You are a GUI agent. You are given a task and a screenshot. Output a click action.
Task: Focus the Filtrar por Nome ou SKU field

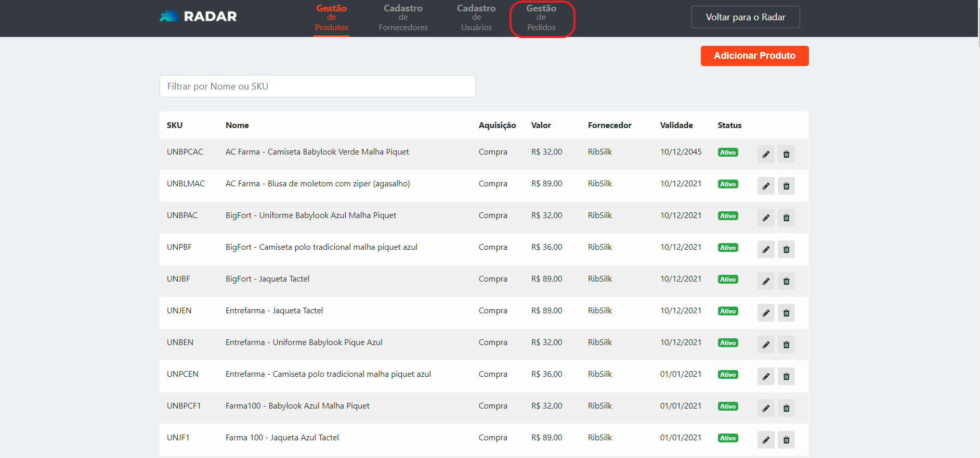point(317,86)
